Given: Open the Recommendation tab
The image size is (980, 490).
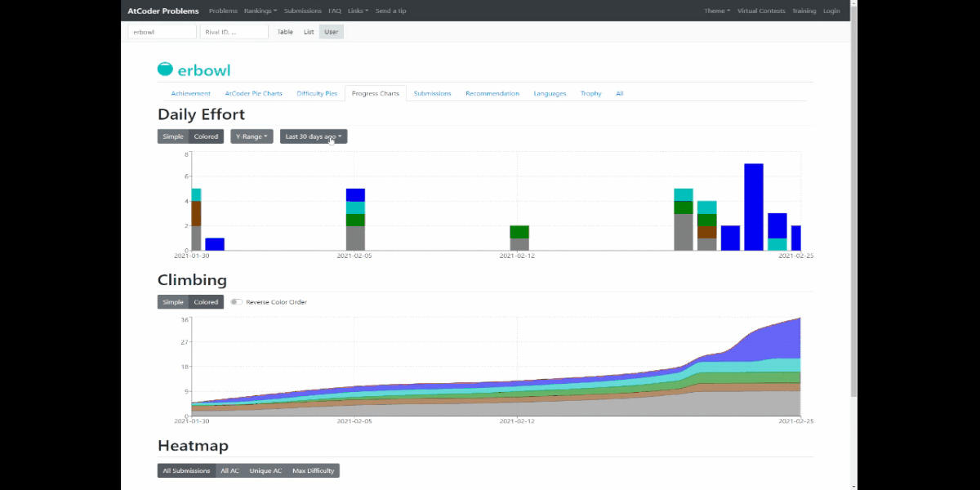Looking at the screenshot, I should coord(492,94).
